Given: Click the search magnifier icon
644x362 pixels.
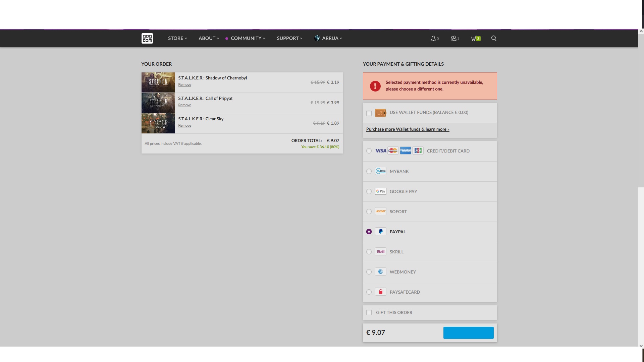Looking at the screenshot, I should (x=494, y=38).
